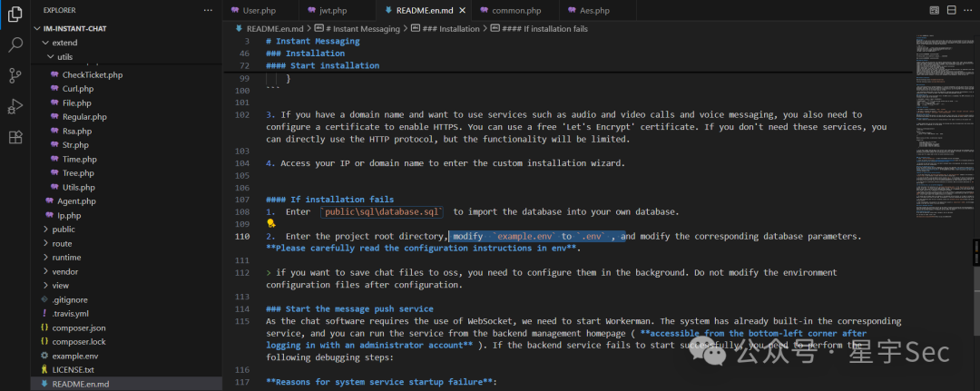This screenshot has width=980, height=391.
Task: Open LICENSE.txt in the explorer
Action: tap(73, 370)
